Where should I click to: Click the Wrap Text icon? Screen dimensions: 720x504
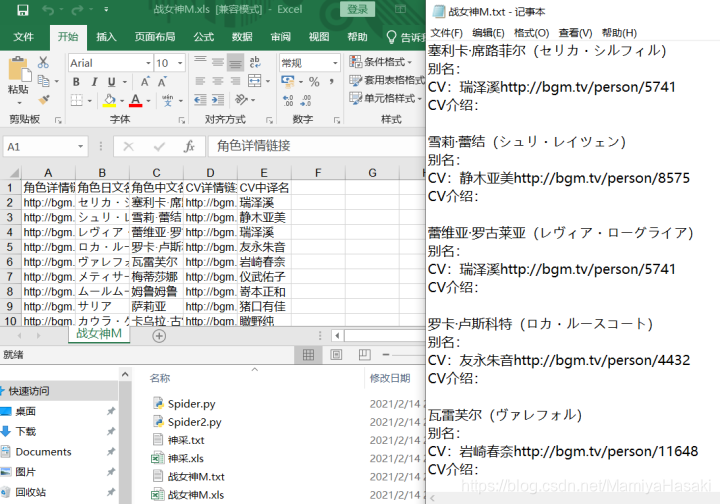tap(255, 62)
